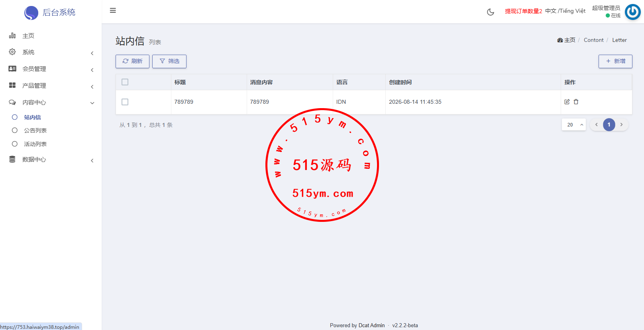Viewport: 644px width, 330px height.
Task: Select all rows with header checkbox
Action: pyautogui.click(x=125, y=82)
